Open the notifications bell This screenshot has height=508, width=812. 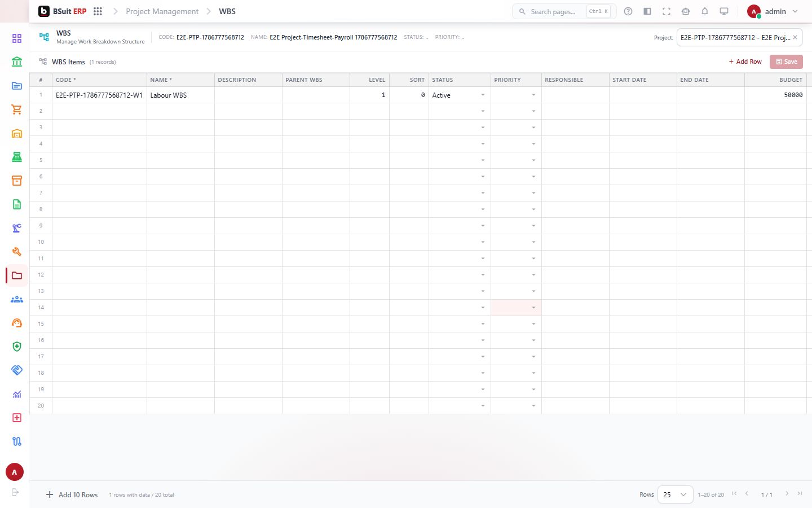[705, 11]
